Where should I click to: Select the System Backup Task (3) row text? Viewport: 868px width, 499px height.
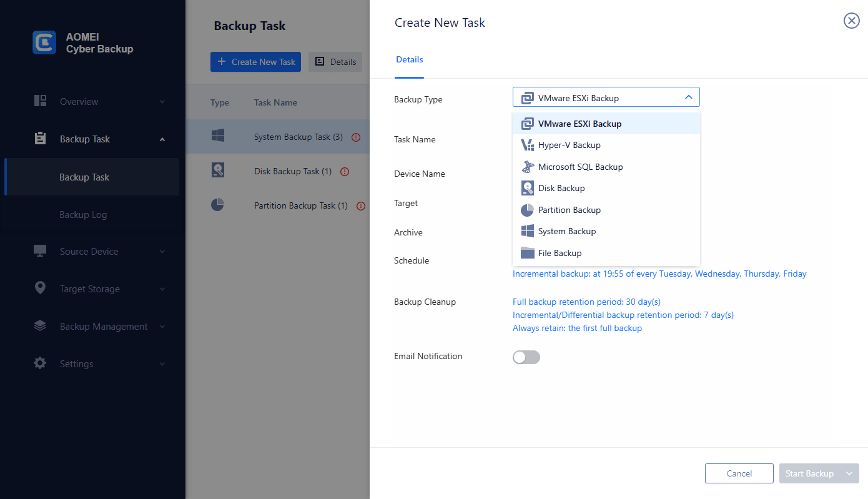point(298,137)
